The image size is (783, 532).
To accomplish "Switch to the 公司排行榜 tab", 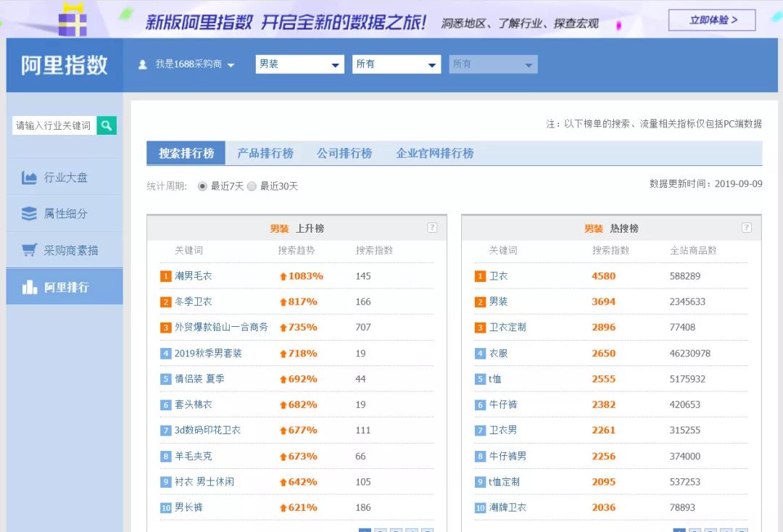I will (x=344, y=153).
